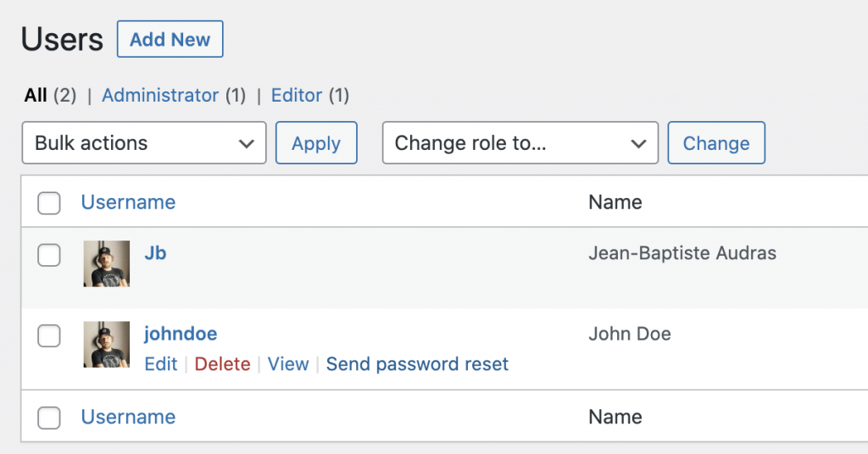868x454 pixels.
Task: Select the checkbox for user Jb
Action: pyautogui.click(x=48, y=256)
